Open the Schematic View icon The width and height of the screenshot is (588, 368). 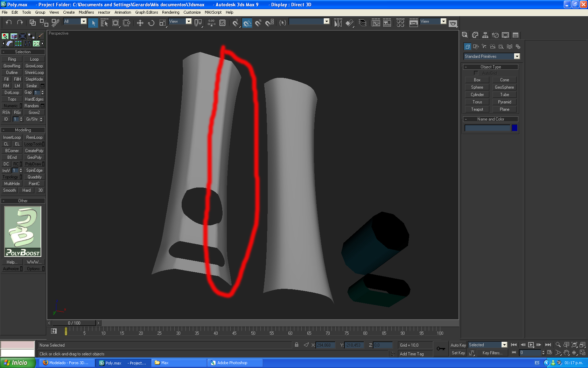tap(387, 23)
